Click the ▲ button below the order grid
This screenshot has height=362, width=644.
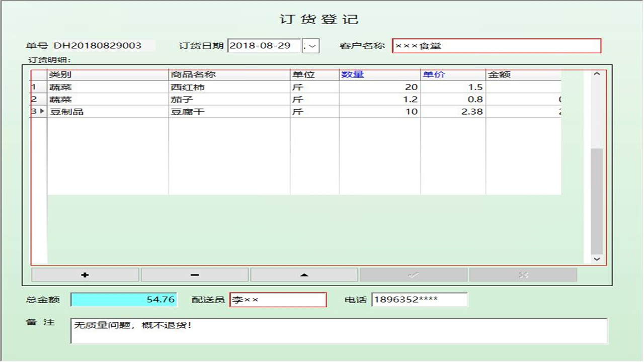(x=304, y=275)
